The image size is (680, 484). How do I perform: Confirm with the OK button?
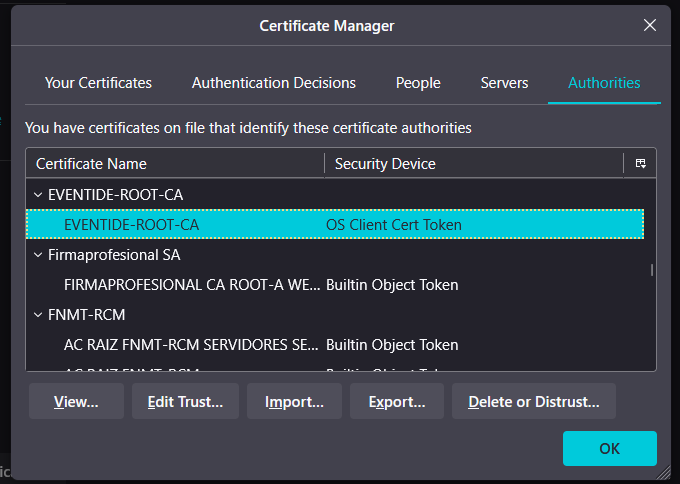tap(609, 449)
